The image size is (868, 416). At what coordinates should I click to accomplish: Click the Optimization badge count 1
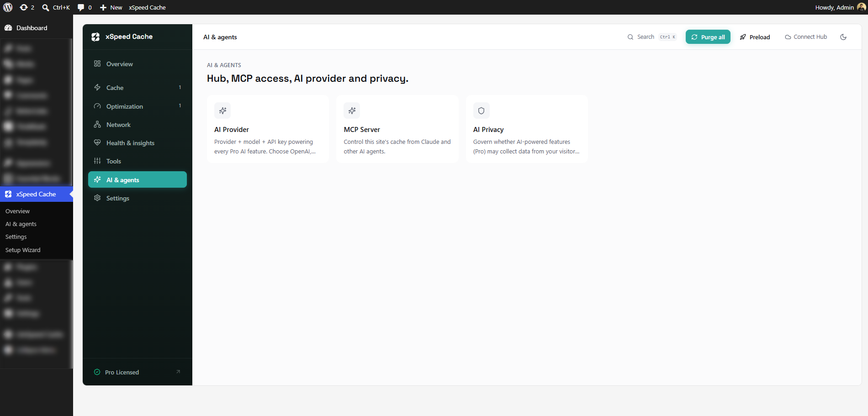180,105
